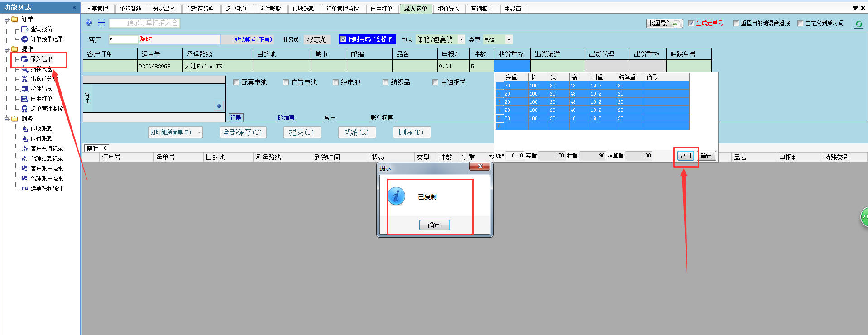Click the barcode scan frame icon
The height and width of the screenshot is (335, 868).
(x=101, y=23)
